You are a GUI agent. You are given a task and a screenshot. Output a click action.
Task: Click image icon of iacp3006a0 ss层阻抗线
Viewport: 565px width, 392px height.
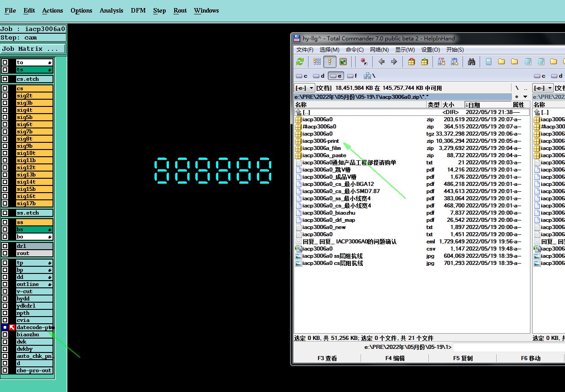(x=298, y=256)
